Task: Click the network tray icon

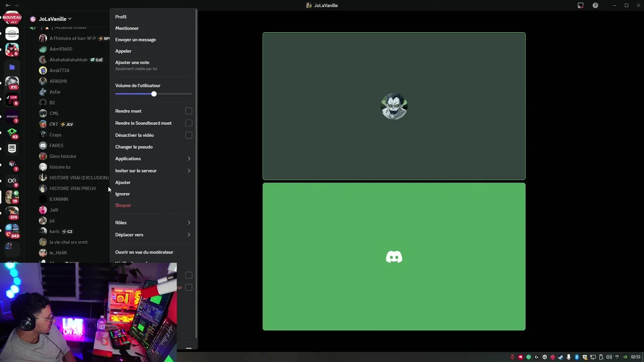Action: 593,357
